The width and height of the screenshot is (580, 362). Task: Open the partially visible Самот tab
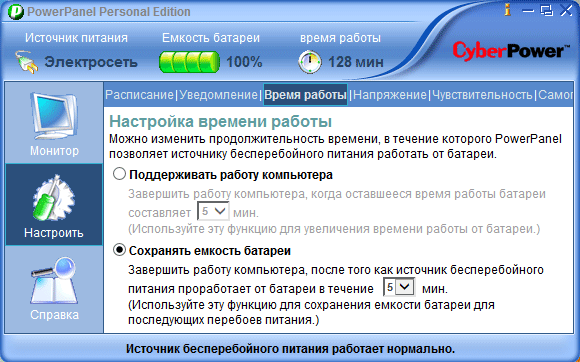556,95
